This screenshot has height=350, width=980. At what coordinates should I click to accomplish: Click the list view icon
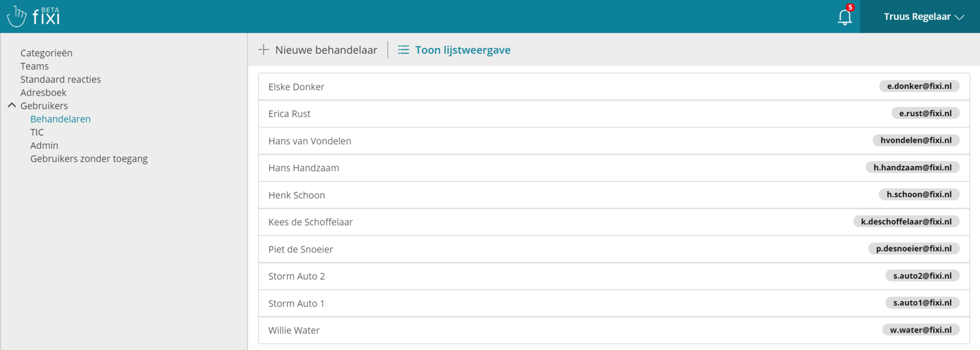click(403, 50)
